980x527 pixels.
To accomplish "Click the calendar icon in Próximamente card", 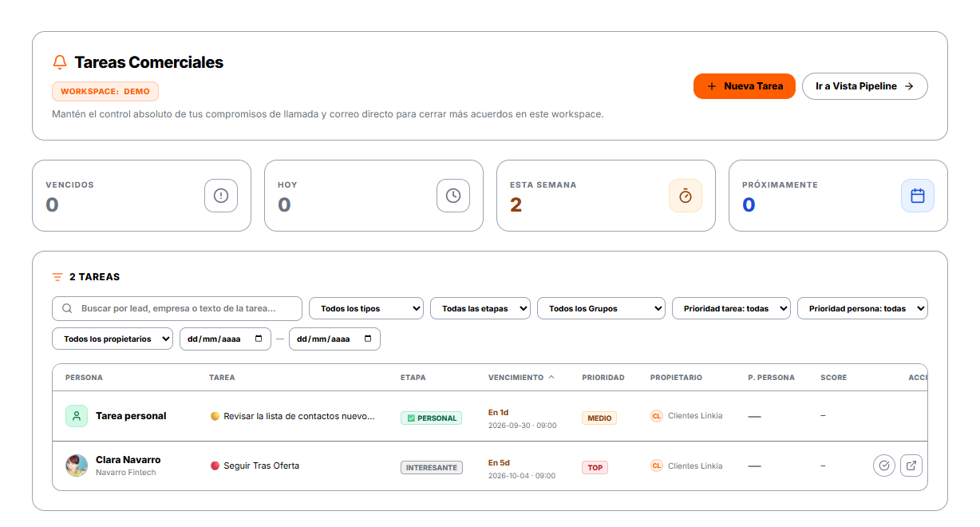I will coord(918,196).
